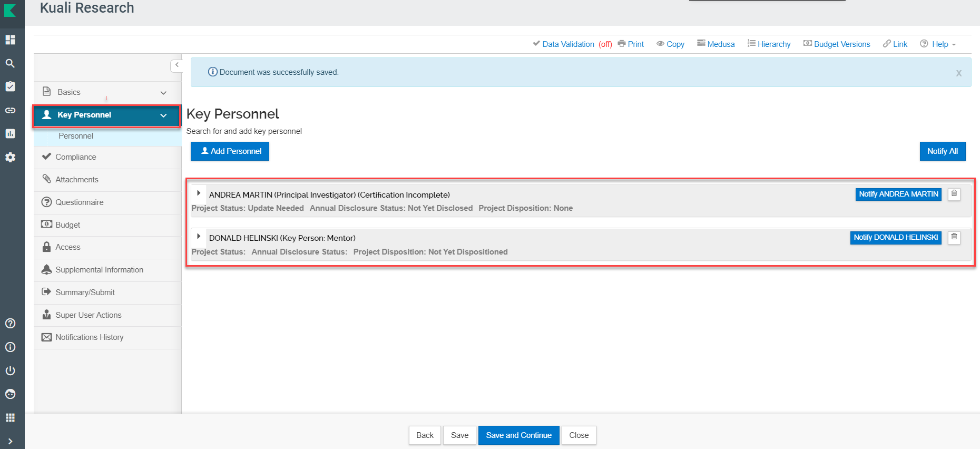
Task: Notify DONALD HELINSKI
Action: click(x=896, y=237)
